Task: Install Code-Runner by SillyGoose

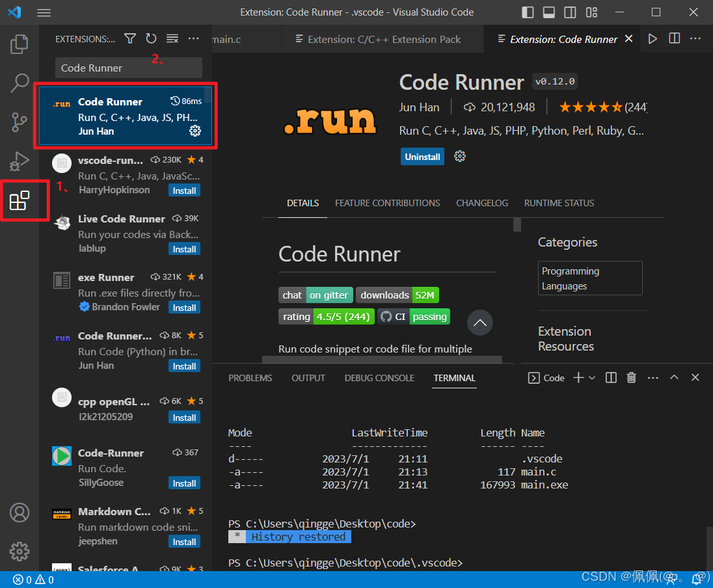Action: coord(184,483)
